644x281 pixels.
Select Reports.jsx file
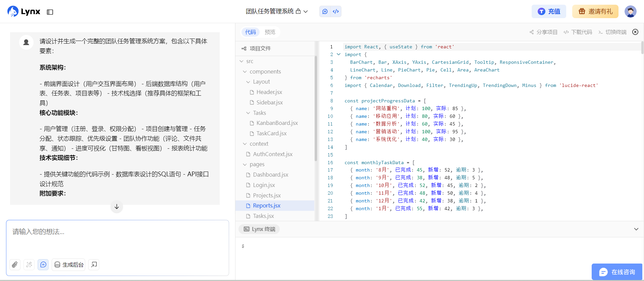pyautogui.click(x=275, y=205)
